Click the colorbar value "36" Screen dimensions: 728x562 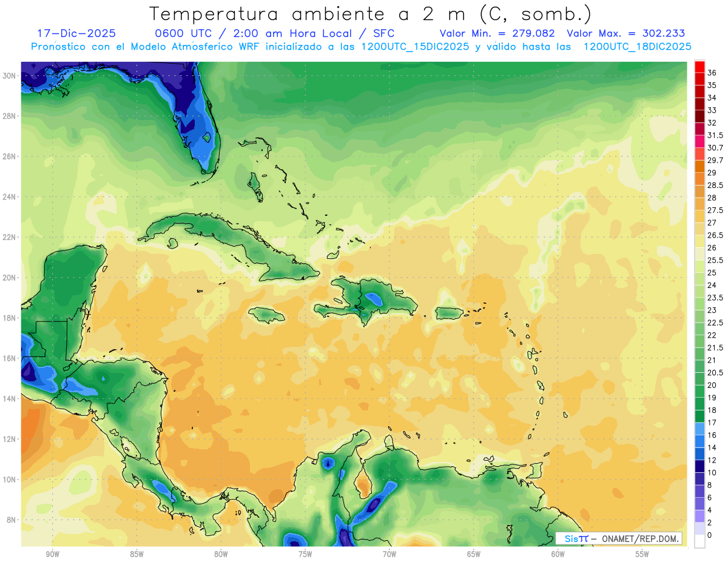pos(712,73)
